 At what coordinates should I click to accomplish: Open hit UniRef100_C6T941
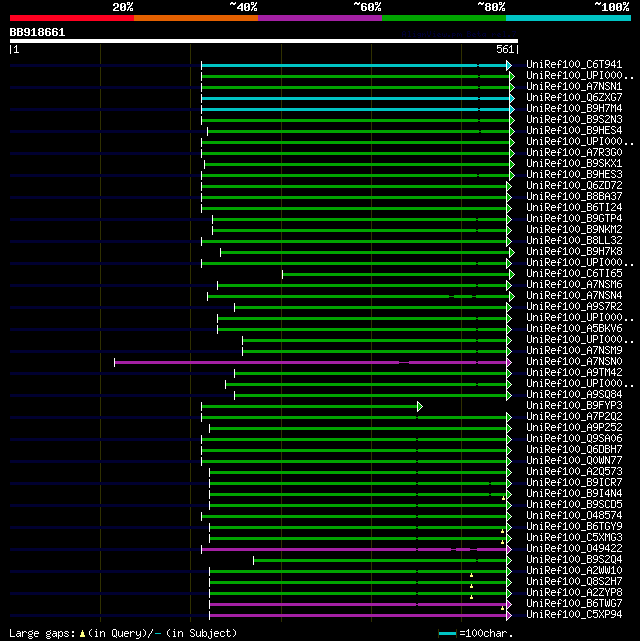coord(574,65)
